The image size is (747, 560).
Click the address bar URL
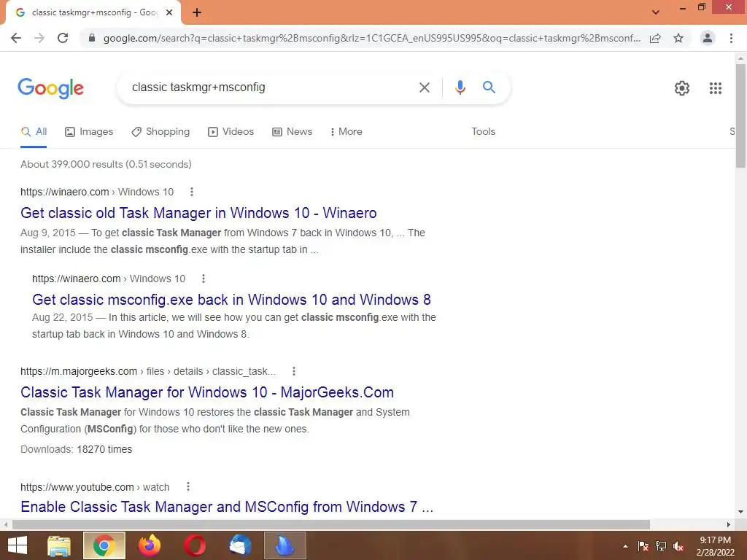371,38
